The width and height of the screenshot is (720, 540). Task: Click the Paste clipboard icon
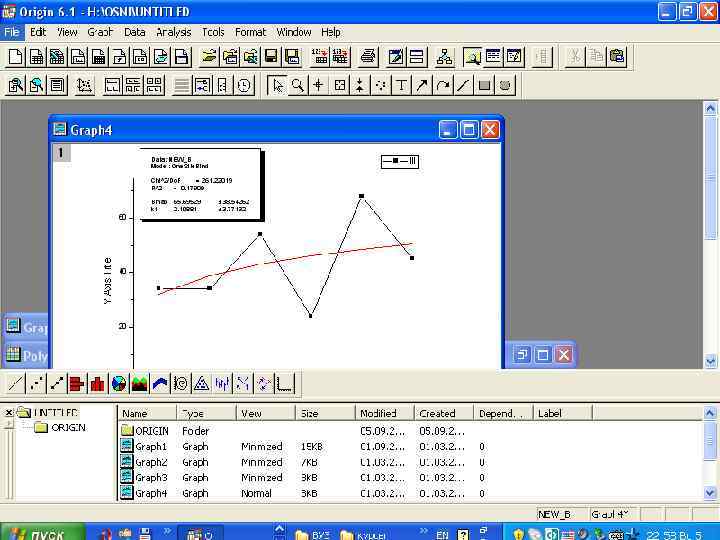pos(617,57)
